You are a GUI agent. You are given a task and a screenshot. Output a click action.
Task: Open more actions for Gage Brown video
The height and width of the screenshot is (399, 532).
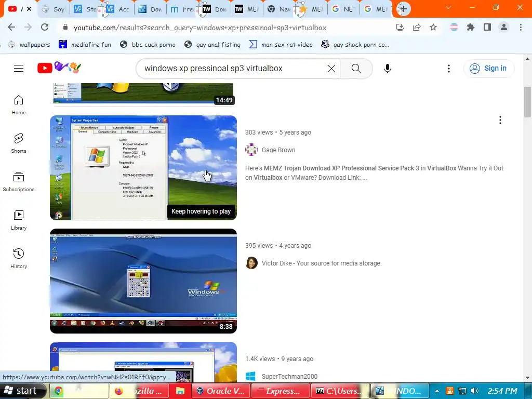tap(500, 120)
